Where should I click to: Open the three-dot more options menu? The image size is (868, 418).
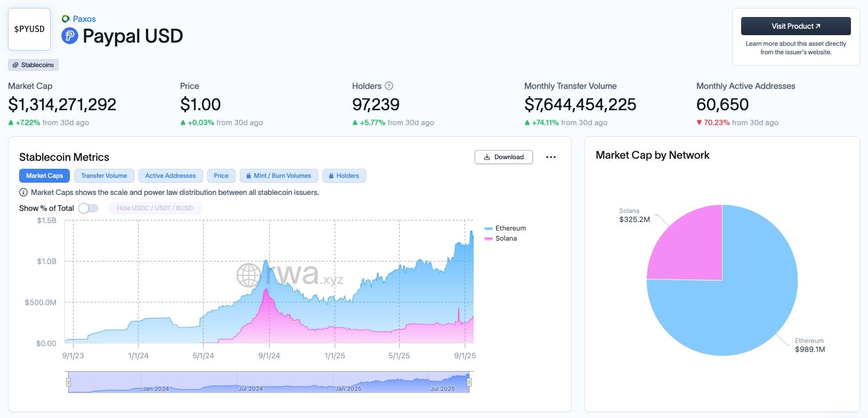coord(551,157)
